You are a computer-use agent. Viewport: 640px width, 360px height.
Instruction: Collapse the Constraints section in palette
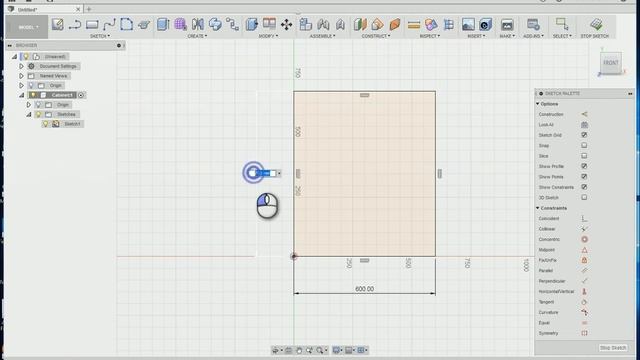[x=538, y=208]
